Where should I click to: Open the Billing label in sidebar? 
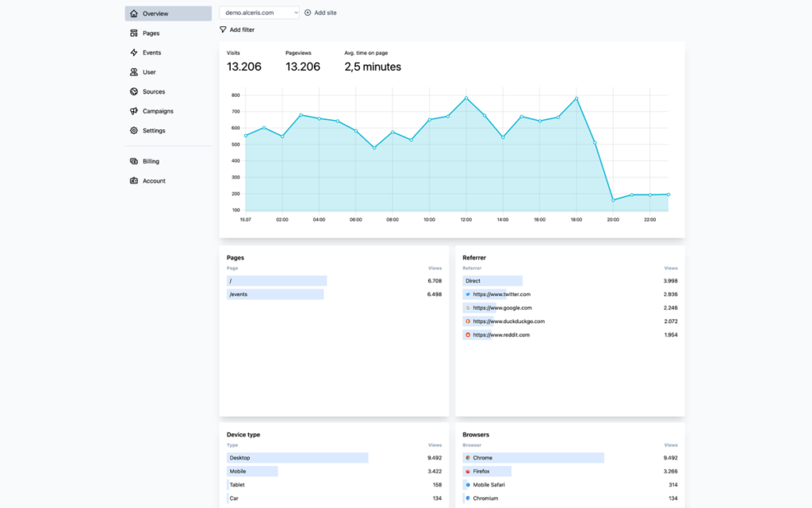coord(151,161)
